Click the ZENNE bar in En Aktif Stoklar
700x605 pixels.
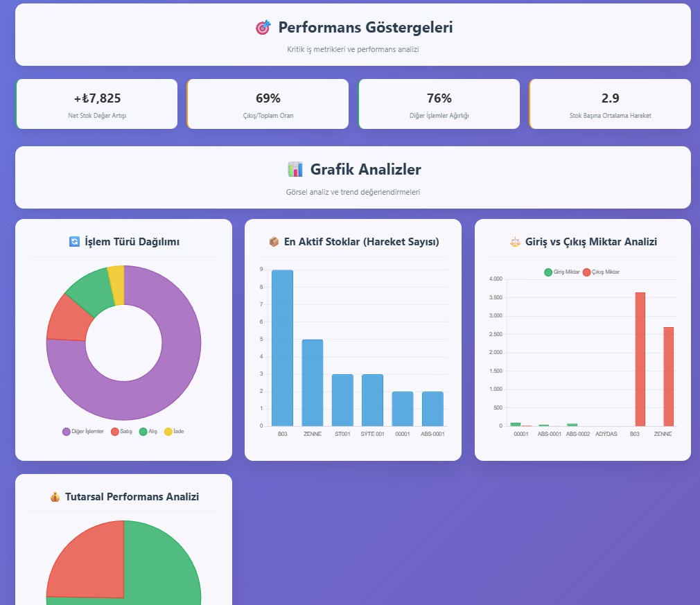pyautogui.click(x=313, y=383)
